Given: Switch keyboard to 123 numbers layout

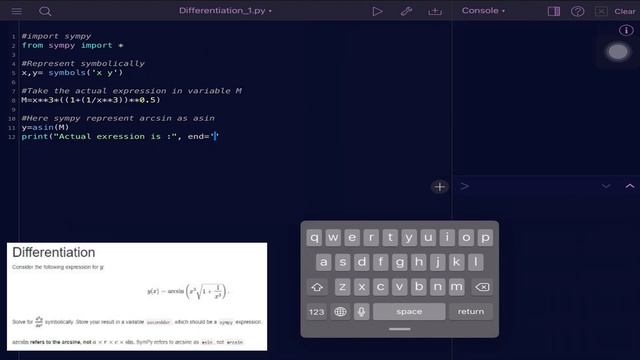Looking at the screenshot, I should pos(316,312).
